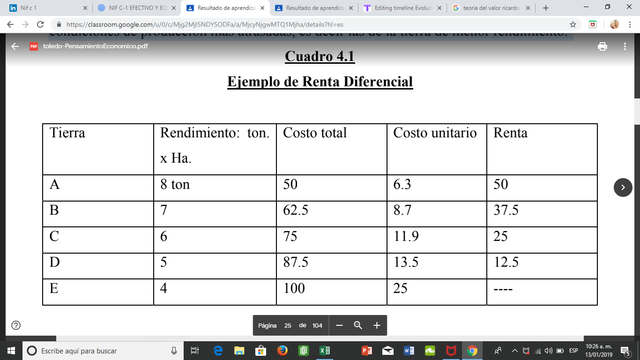Open McAfee from the taskbar
Viewport: 640px width, 360px height.
(x=451, y=351)
